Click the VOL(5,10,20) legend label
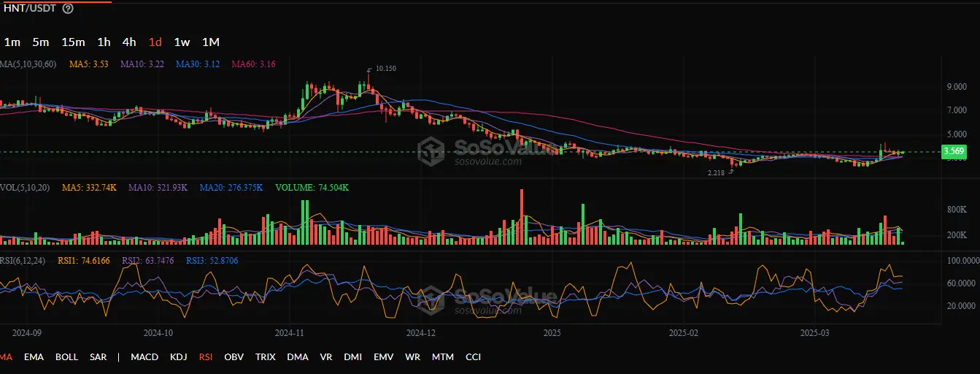 click(x=26, y=188)
